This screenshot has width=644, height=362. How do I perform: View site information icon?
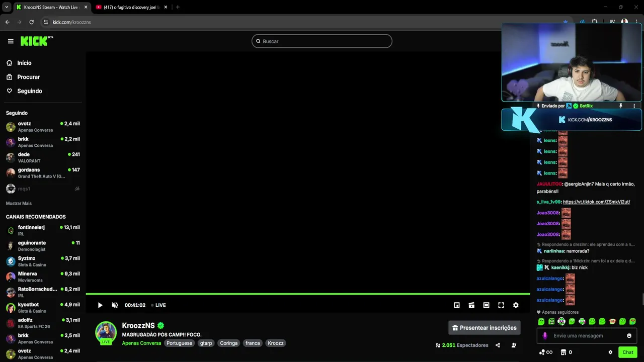[x=46, y=22]
